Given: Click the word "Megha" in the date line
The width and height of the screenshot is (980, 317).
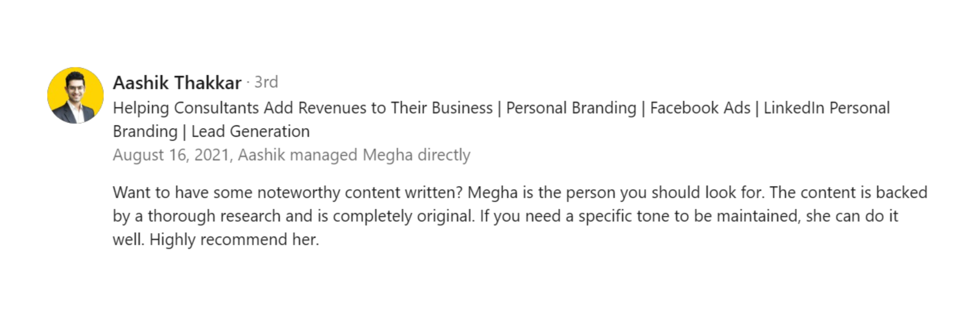Looking at the screenshot, I should point(387,155).
